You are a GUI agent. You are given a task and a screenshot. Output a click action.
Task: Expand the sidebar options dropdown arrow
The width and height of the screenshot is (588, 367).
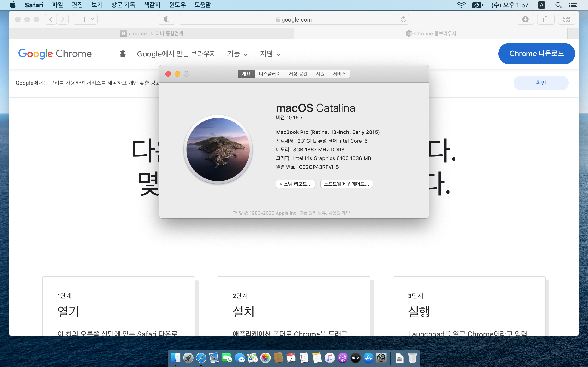[93, 19]
